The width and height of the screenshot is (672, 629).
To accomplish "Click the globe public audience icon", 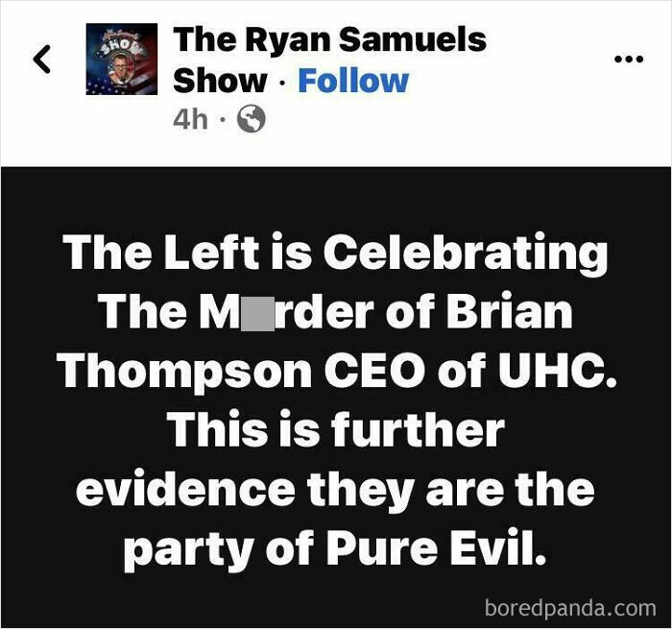I will 252,119.
